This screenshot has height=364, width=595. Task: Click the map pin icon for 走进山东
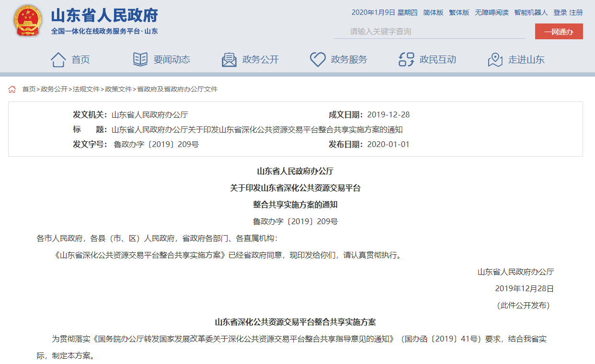click(495, 60)
